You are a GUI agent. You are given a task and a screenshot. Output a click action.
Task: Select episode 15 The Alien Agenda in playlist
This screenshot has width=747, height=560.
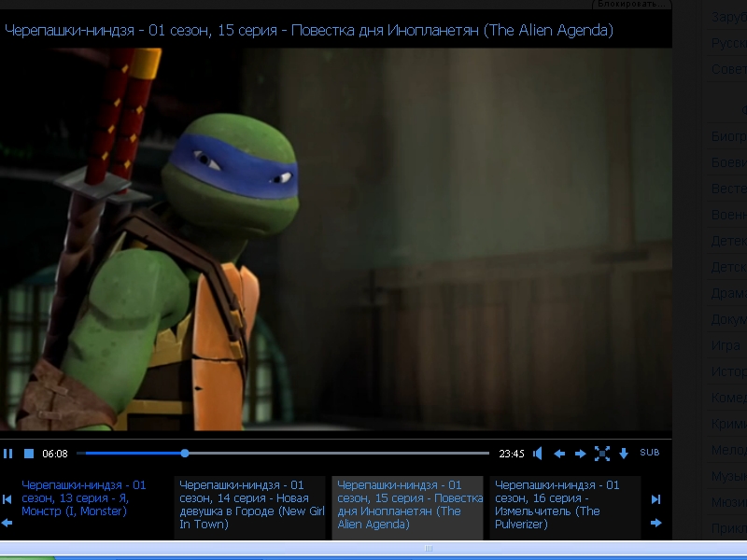coord(407,507)
